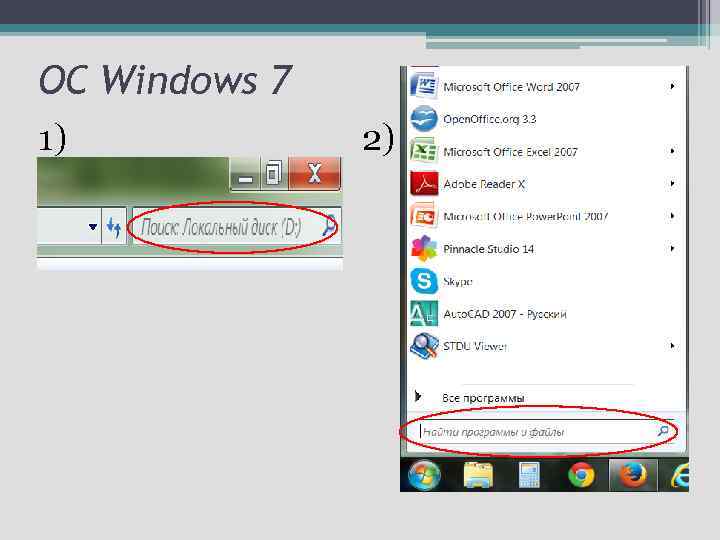Restore down the Explorer window
720x540 pixels.
(274, 174)
